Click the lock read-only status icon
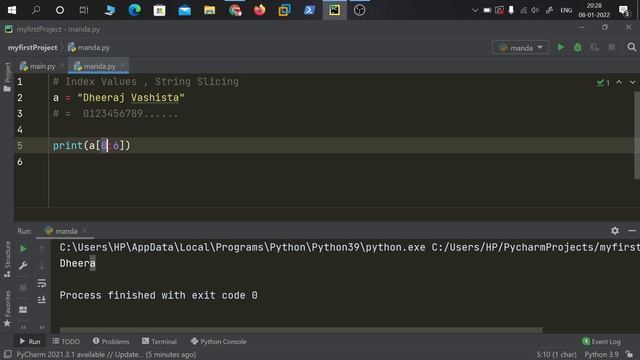Image resolution: width=640 pixels, height=360 pixels. [629, 354]
